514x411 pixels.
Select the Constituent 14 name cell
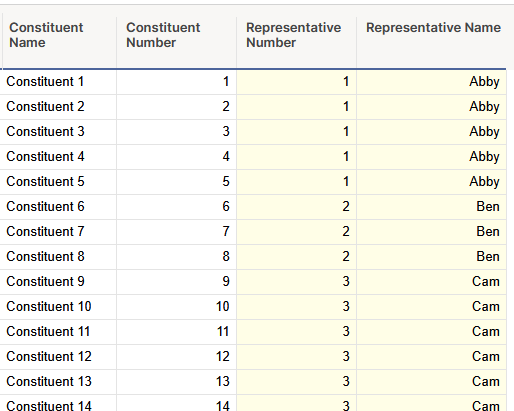tap(58, 403)
